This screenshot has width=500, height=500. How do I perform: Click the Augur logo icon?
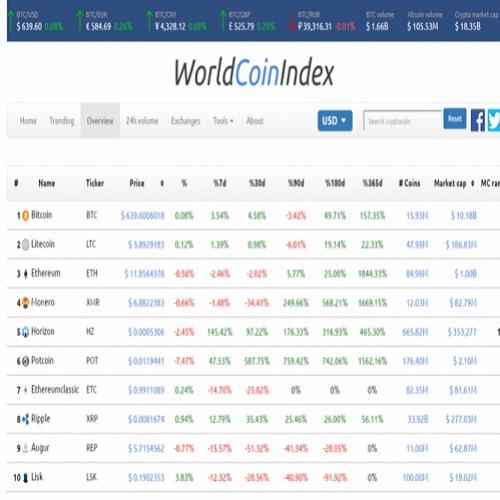click(x=25, y=448)
